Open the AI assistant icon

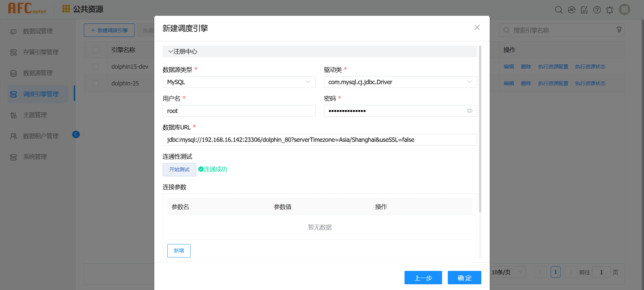572,10
